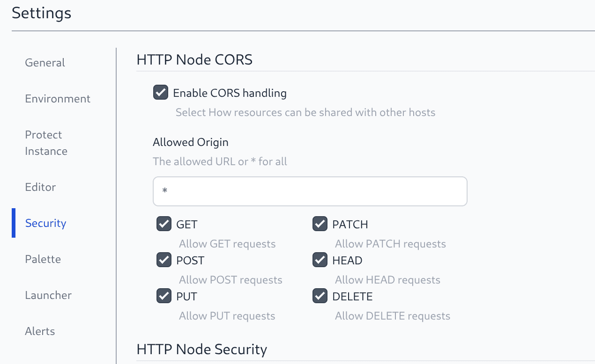This screenshot has height=364, width=595.
Task: Open the Environment settings section
Action: [x=57, y=99]
